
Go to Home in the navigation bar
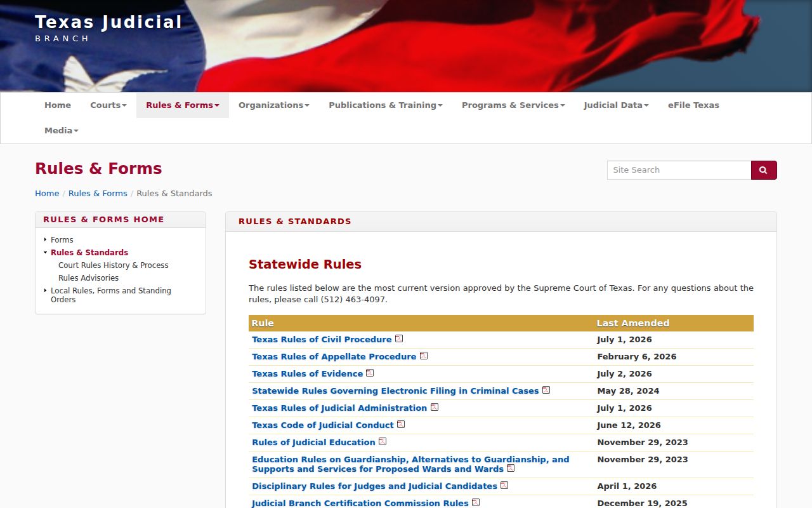tap(58, 105)
